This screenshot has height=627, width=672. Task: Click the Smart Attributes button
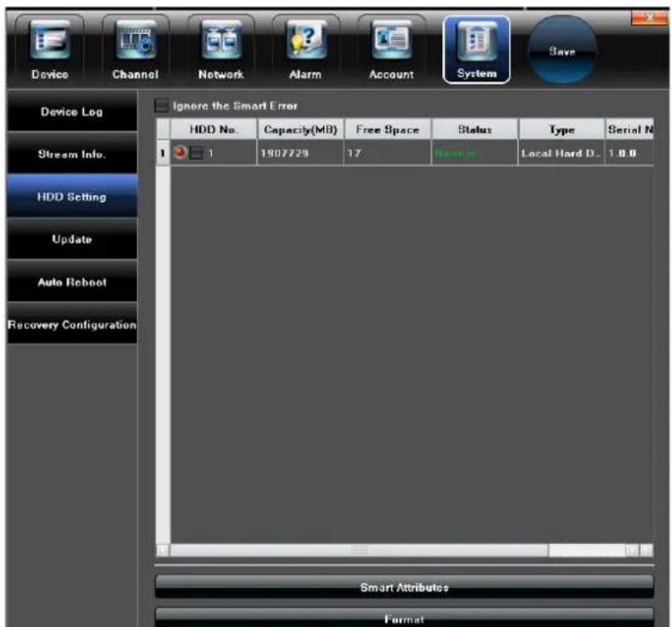point(404,587)
